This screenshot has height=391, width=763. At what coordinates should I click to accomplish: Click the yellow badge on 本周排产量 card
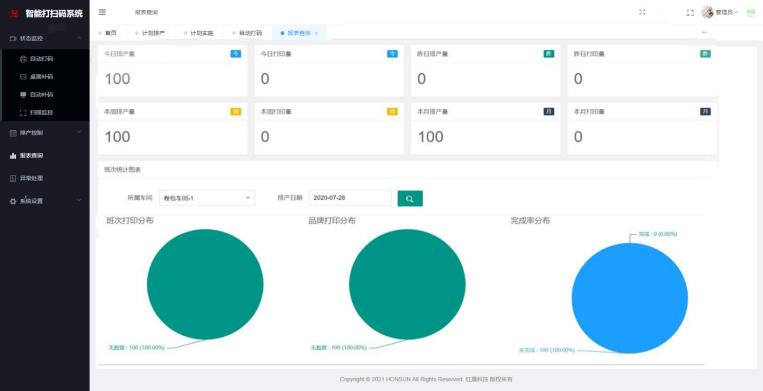(236, 112)
